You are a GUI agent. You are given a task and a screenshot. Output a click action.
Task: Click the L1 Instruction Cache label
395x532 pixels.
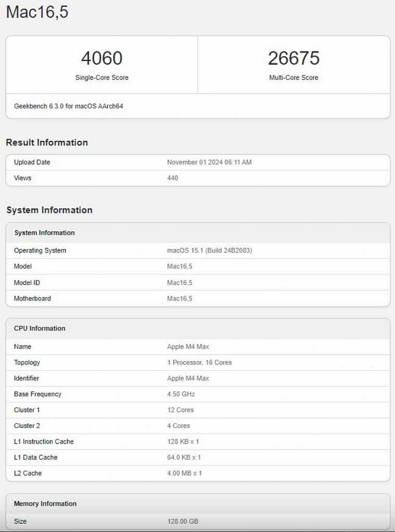click(44, 442)
